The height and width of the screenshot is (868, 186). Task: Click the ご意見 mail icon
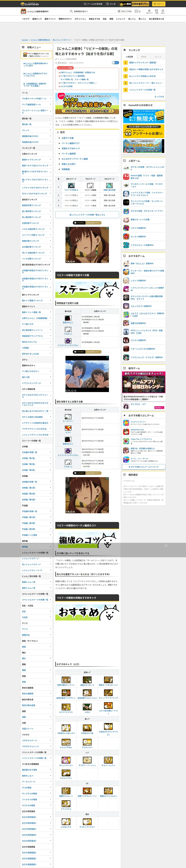pyautogui.click(x=156, y=11)
